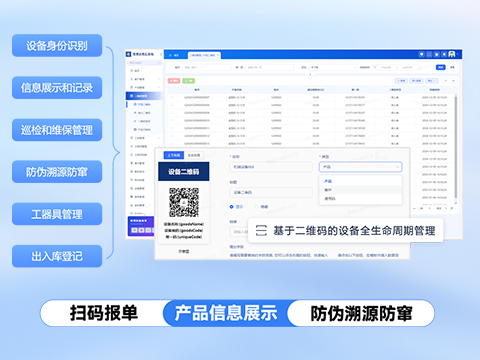Click the 信息展示和记录 feature button

point(57,88)
